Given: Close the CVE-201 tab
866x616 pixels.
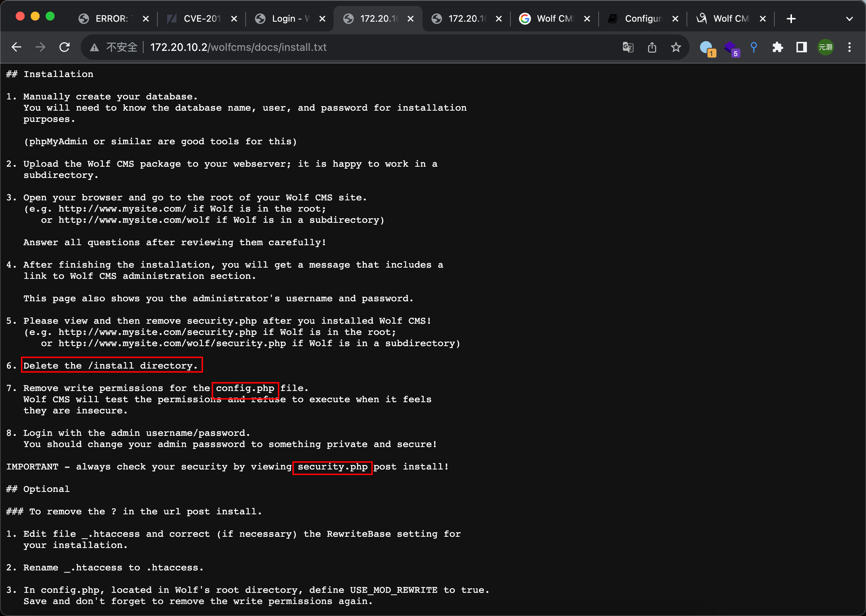Looking at the screenshot, I should pyautogui.click(x=234, y=19).
